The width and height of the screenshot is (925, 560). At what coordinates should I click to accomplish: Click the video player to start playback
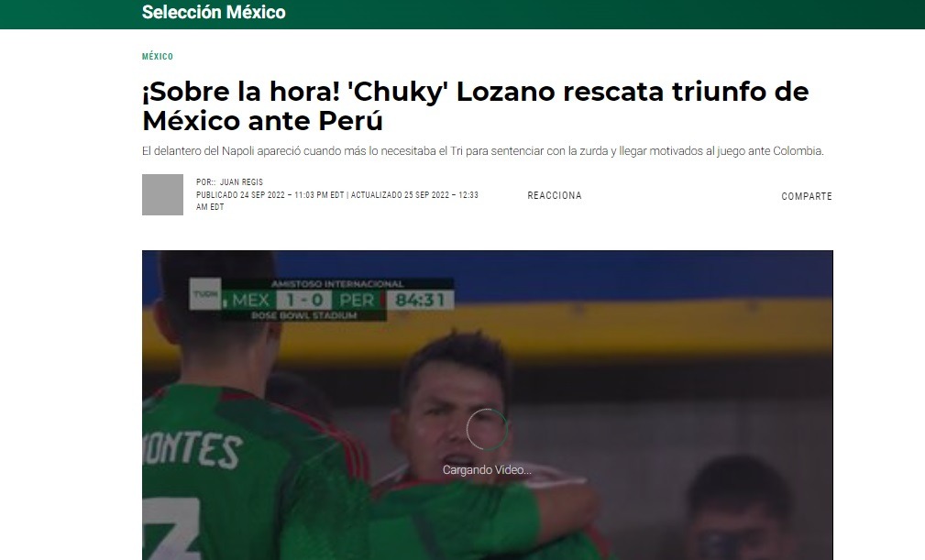(488, 405)
